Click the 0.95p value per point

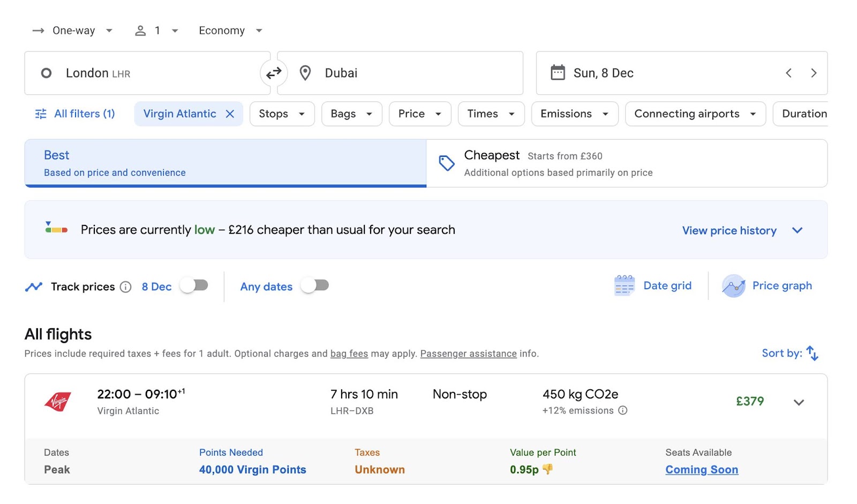pos(524,469)
